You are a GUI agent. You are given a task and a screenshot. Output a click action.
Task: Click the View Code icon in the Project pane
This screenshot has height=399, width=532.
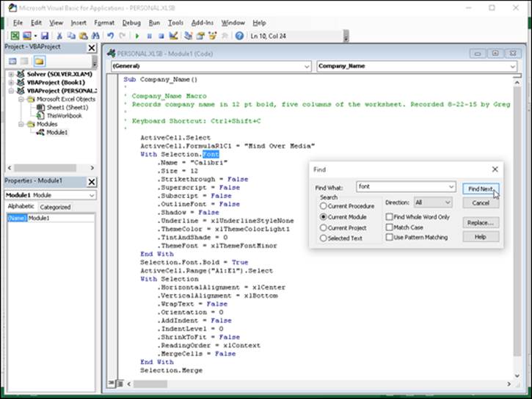tap(12, 62)
